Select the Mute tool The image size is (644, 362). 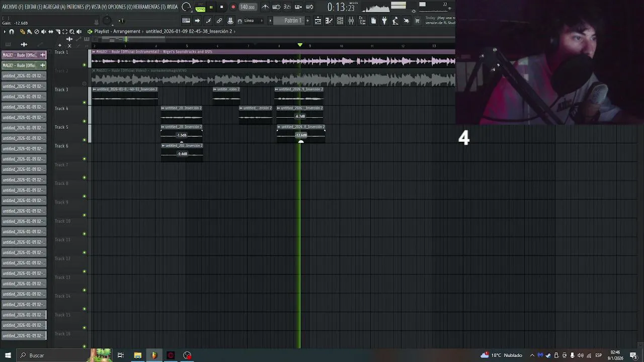pyautogui.click(x=43, y=32)
